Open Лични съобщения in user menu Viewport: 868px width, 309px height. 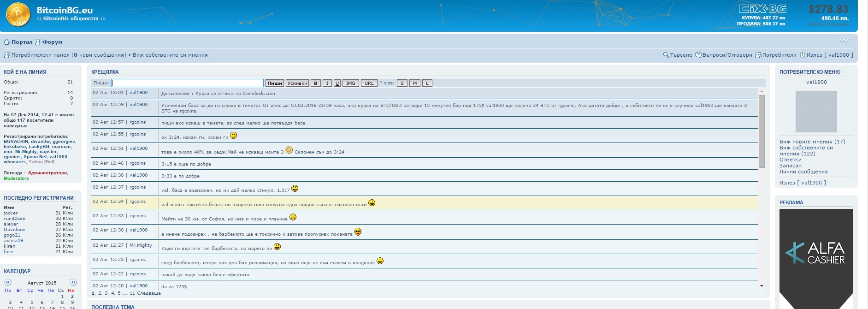pyautogui.click(x=803, y=172)
